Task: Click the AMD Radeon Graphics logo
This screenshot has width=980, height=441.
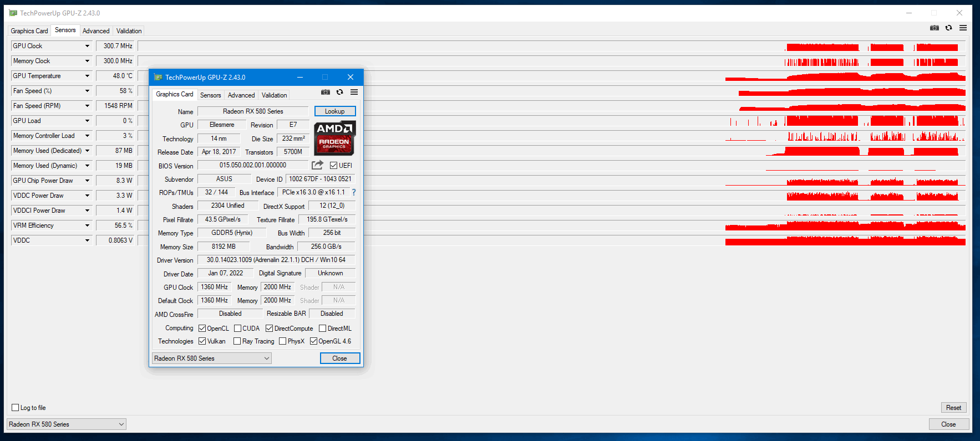Action: click(x=335, y=139)
